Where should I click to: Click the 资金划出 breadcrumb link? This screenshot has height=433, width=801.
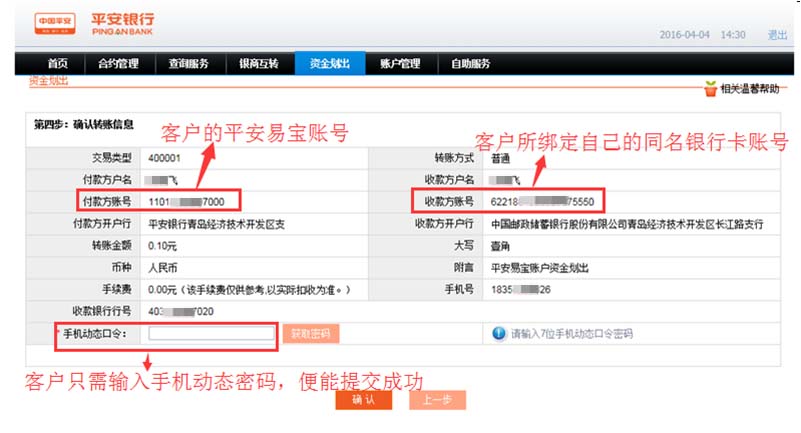(49, 81)
